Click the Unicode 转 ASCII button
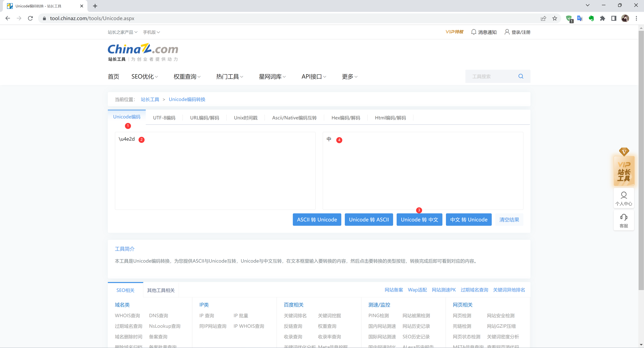The image size is (644, 348). (369, 219)
